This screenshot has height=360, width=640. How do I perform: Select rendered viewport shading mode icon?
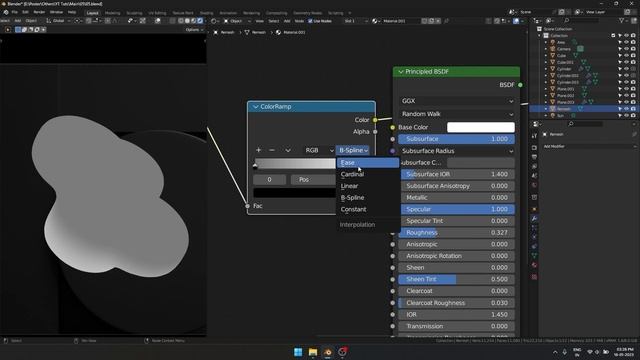(200, 21)
